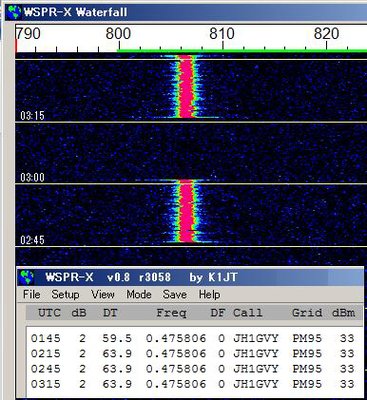The width and height of the screenshot is (367, 400).
Task: Click the red signal trace at 03:15
Action: pos(186,87)
